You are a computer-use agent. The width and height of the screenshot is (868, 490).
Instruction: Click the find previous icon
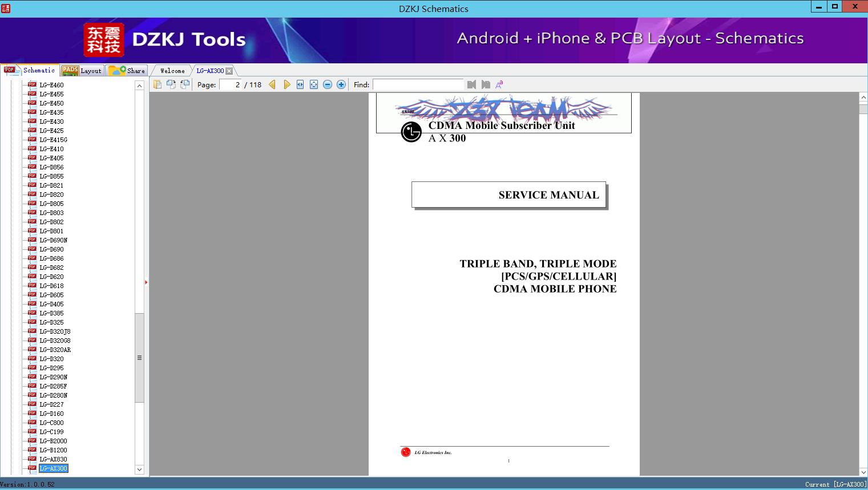tap(471, 84)
